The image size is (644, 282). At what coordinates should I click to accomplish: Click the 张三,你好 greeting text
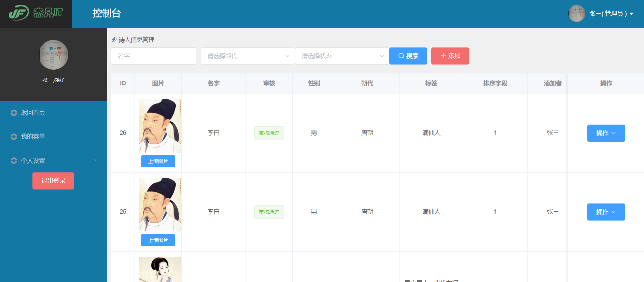tap(53, 80)
